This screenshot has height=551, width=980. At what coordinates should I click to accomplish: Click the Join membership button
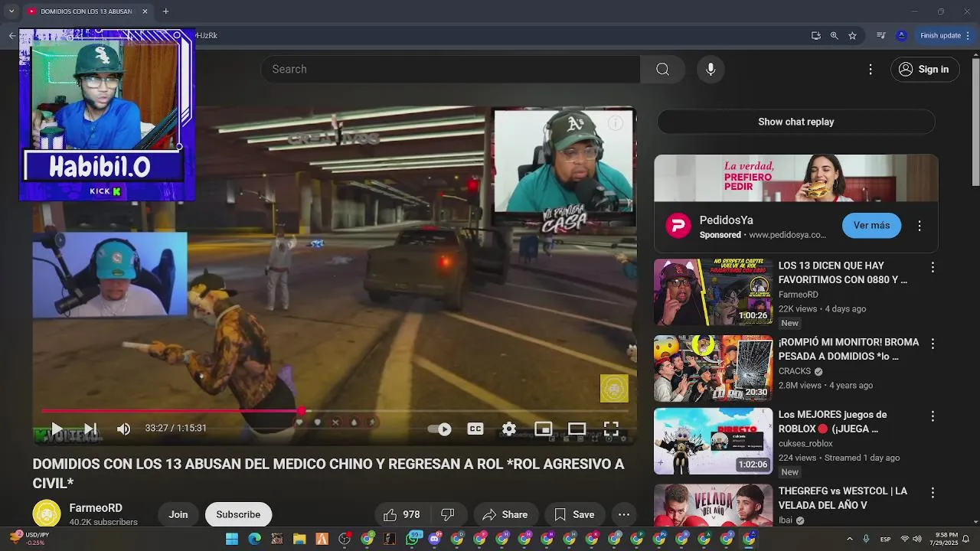point(178,514)
